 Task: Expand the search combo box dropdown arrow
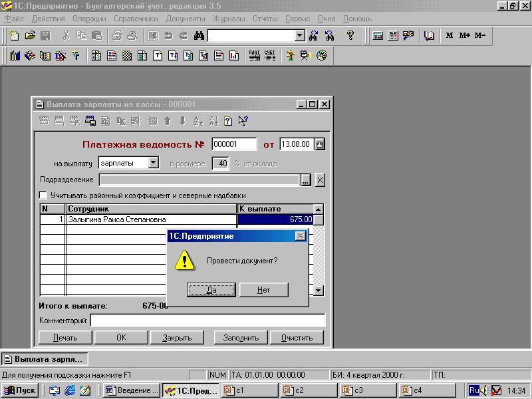300,35
